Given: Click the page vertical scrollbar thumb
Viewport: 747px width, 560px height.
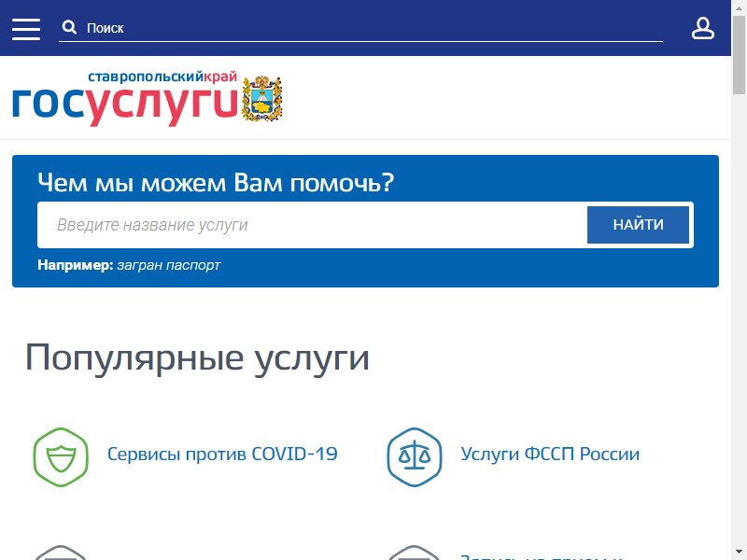Looking at the screenshot, I should tap(739, 55).
